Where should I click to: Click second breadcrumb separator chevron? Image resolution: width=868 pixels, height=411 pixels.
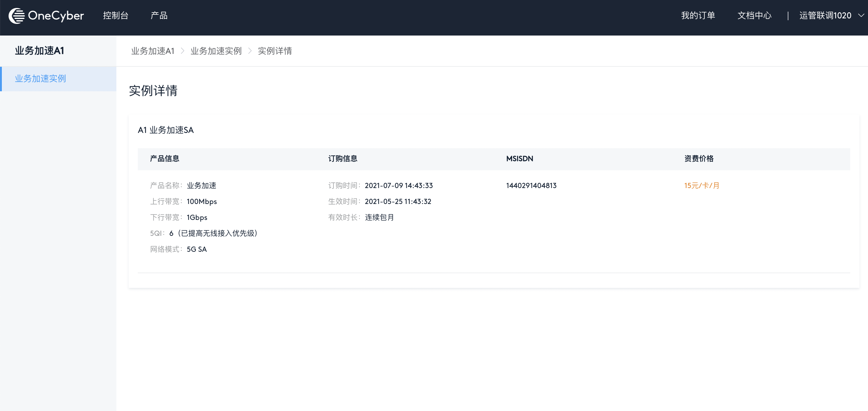click(x=250, y=51)
